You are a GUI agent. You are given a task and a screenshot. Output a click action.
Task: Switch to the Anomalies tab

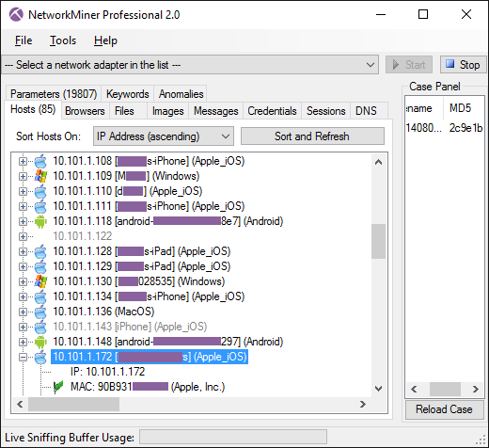pyautogui.click(x=181, y=94)
